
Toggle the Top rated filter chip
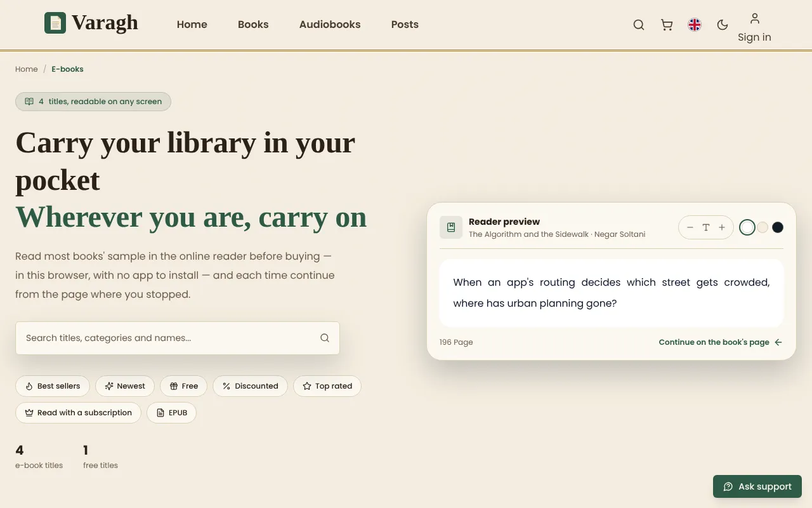(x=327, y=386)
